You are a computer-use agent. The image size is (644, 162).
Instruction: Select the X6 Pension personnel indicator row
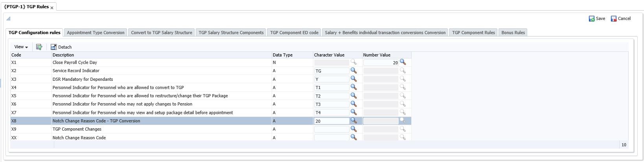tap(122, 104)
